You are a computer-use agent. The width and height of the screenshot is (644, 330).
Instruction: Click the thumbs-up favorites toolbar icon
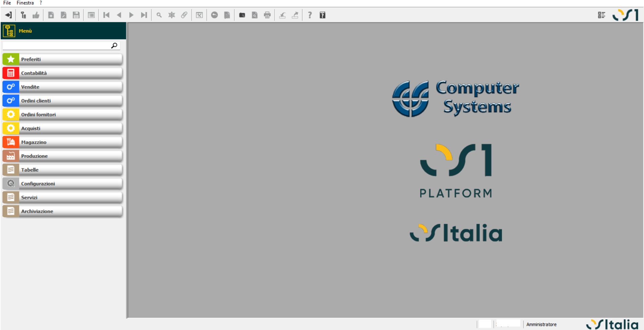[x=36, y=15]
